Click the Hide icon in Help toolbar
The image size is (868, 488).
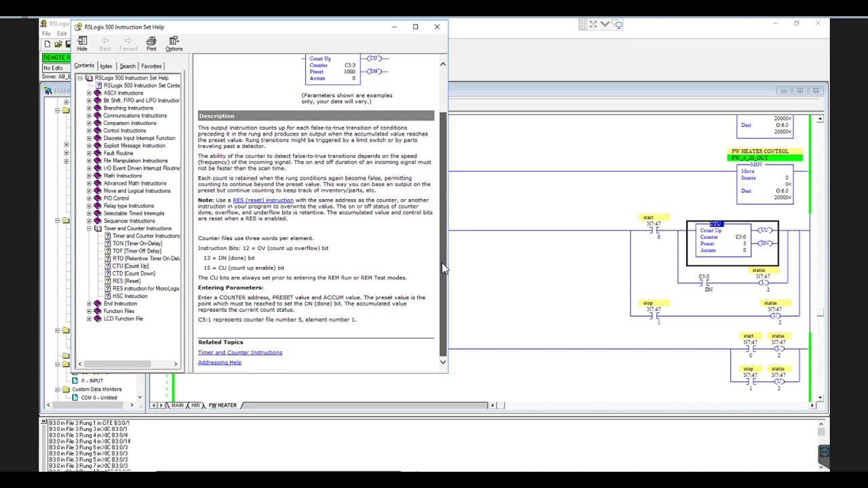pyautogui.click(x=82, y=41)
